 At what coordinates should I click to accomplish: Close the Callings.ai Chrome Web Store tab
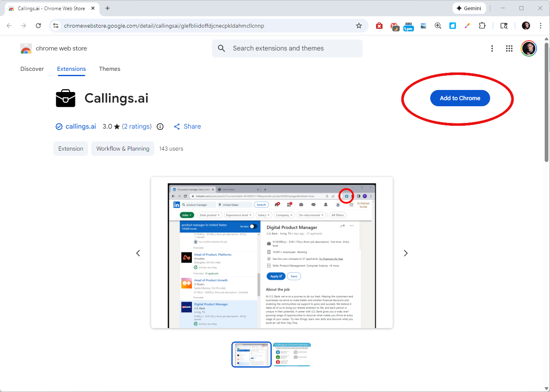[x=93, y=8]
